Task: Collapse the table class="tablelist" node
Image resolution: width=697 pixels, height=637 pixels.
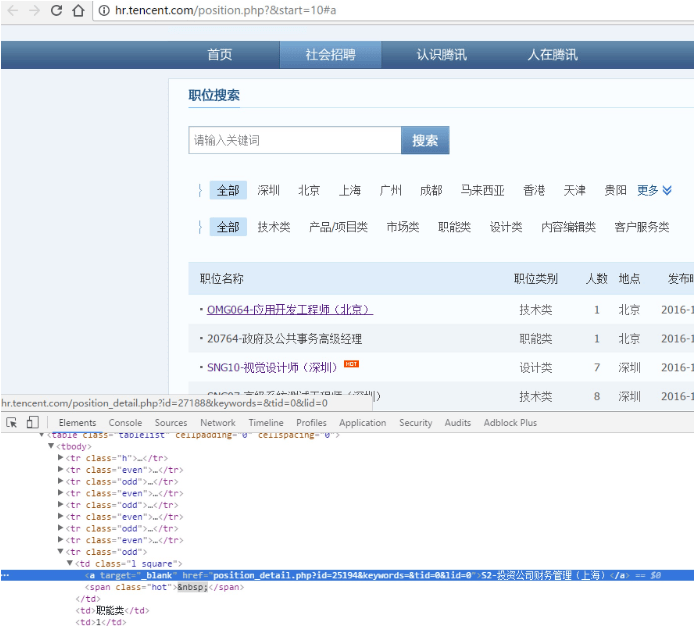Action: tap(42, 435)
